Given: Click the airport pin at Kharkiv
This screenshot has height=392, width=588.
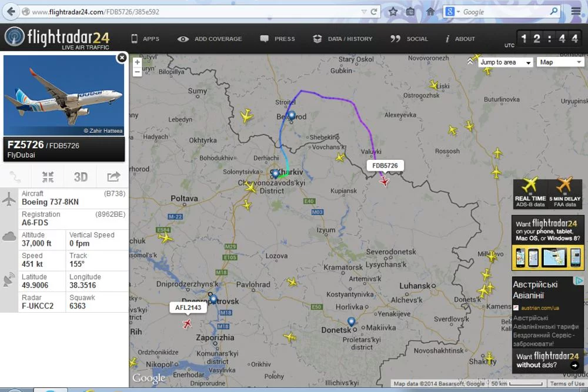Looking at the screenshot, I should 276,173.
